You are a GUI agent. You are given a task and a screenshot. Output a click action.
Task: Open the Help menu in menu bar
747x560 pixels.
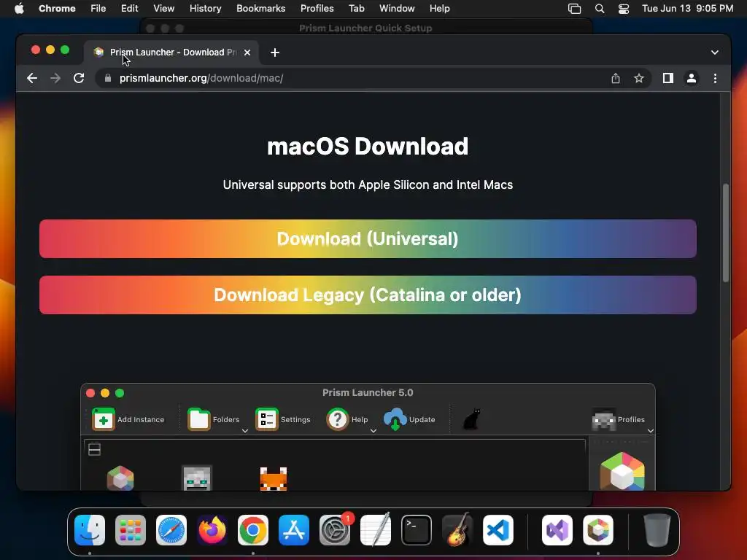pos(439,9)
